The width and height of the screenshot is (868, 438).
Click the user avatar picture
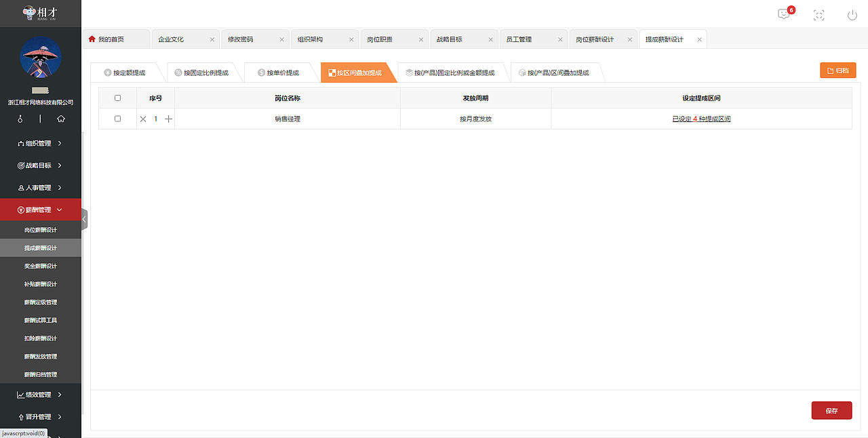41,57
